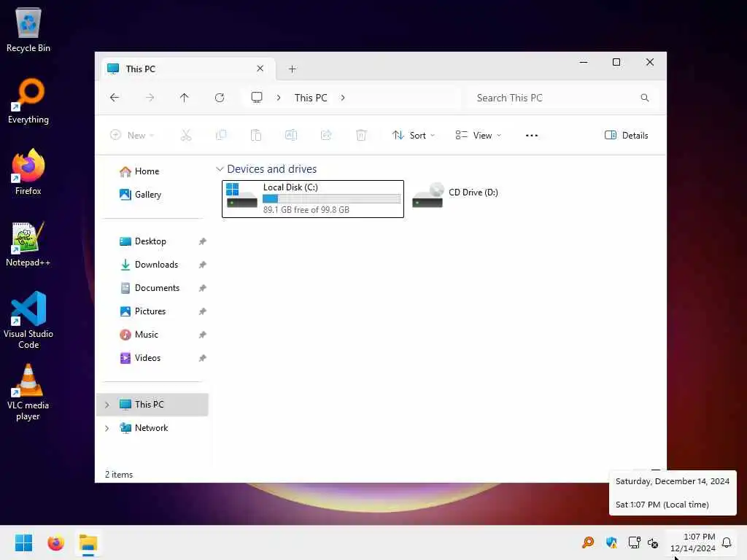Click the Paste clipboard icon

(x=256, y=135)
